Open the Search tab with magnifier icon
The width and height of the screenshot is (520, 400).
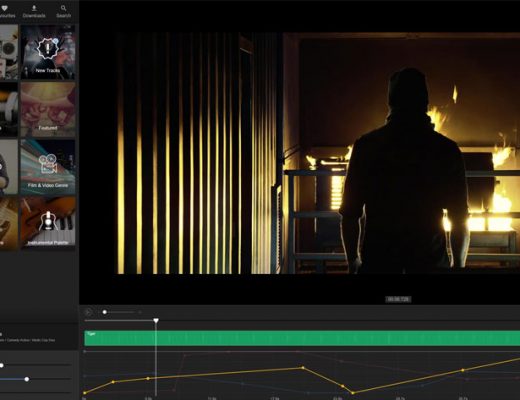click(63, 11)
